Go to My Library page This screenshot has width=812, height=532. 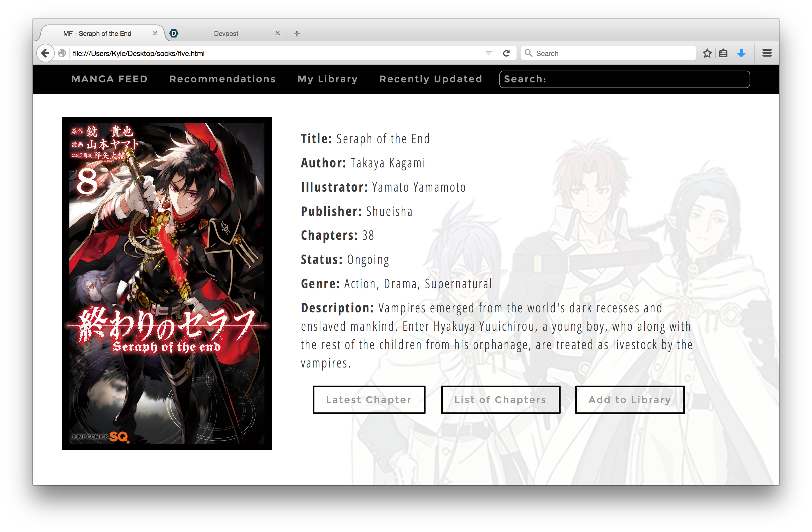click(328, 79)
